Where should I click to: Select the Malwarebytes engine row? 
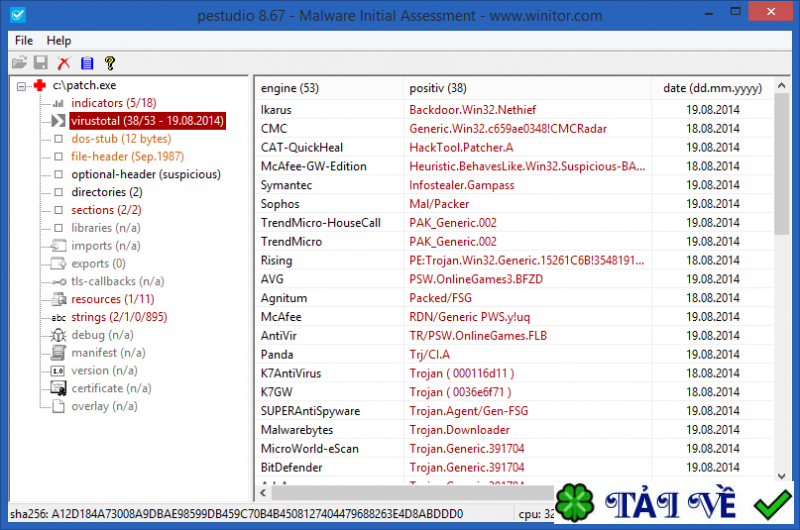(514, 430)
